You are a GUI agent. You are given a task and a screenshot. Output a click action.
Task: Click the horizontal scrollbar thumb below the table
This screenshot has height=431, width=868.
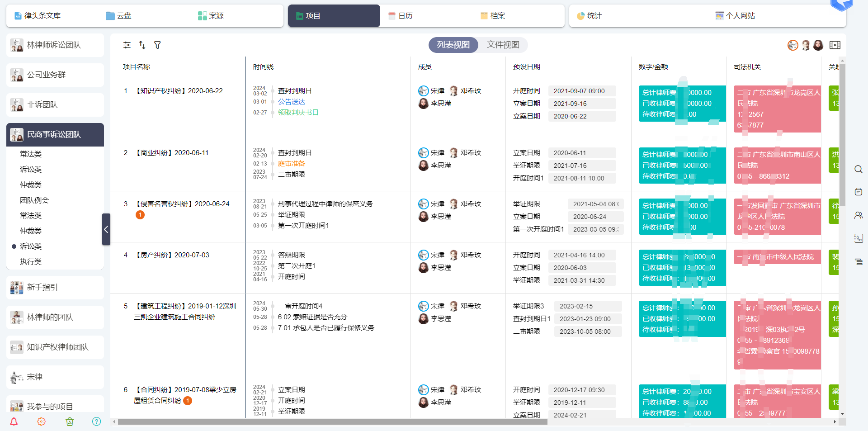[x=332, y=422]
